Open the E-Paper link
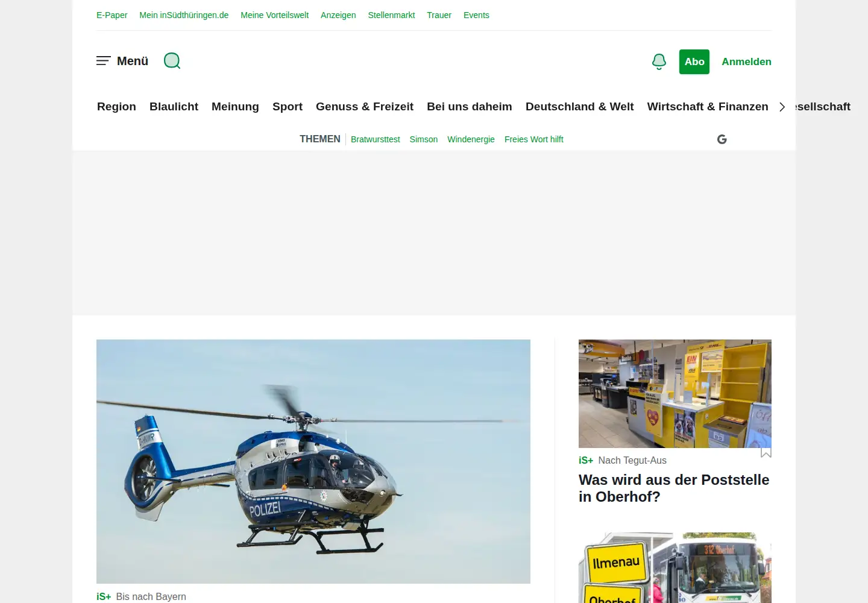This screenshot has height=603, width=868. tap(112, 15)
